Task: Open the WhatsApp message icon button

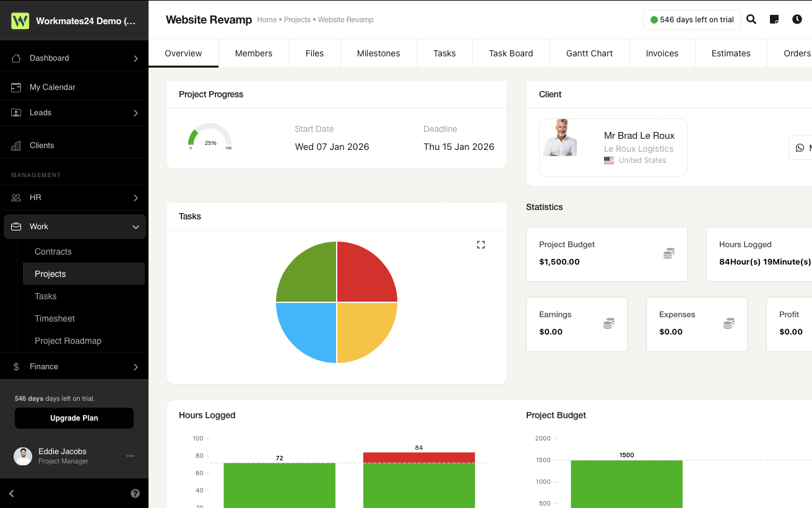Action: click(800, 147)
